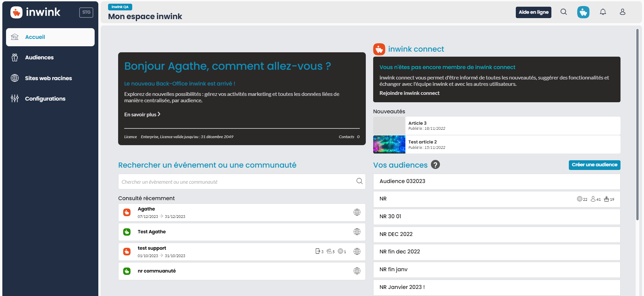
Task: Click the vertical scrollbar on the right
Action: point(637,125)
